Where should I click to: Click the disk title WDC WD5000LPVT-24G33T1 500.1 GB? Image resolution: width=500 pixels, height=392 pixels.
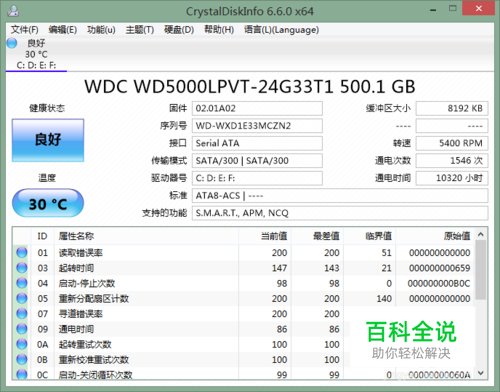pyautogui.click(x=250, y=87)
